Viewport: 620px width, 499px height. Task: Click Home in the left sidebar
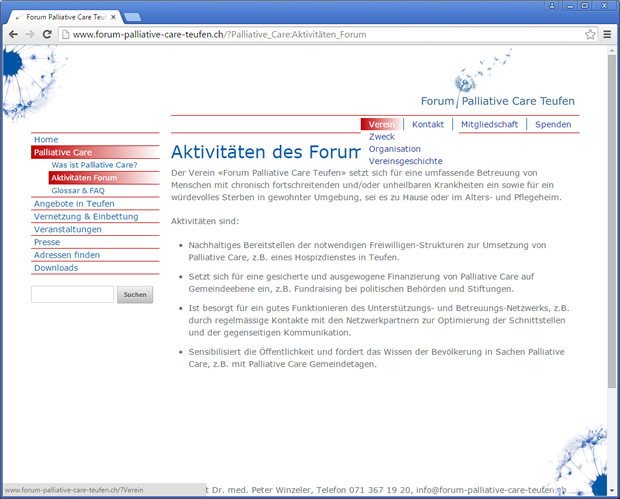click(x=46, y=139)
